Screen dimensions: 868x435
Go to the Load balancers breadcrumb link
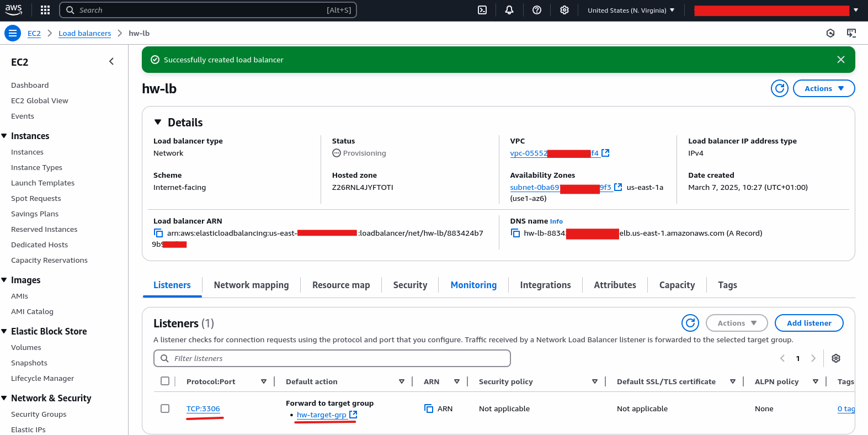point(85,33)
